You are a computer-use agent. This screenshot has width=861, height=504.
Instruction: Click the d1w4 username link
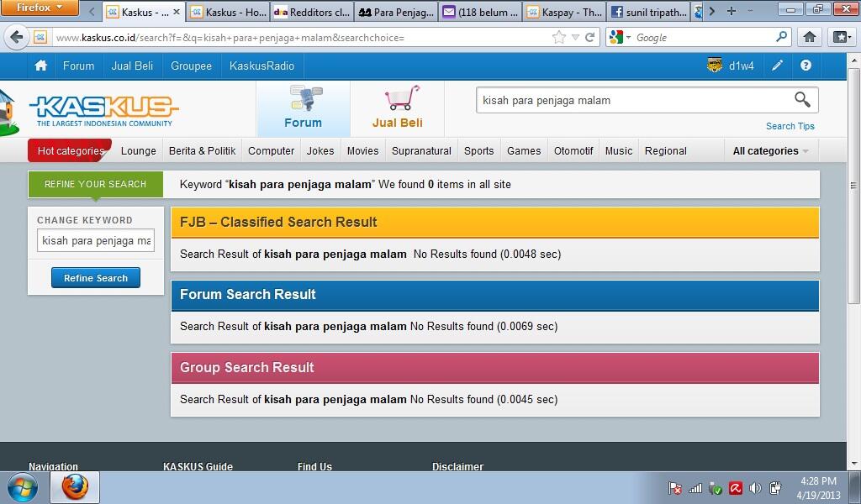pyautogui.click(x=742, y=66)
